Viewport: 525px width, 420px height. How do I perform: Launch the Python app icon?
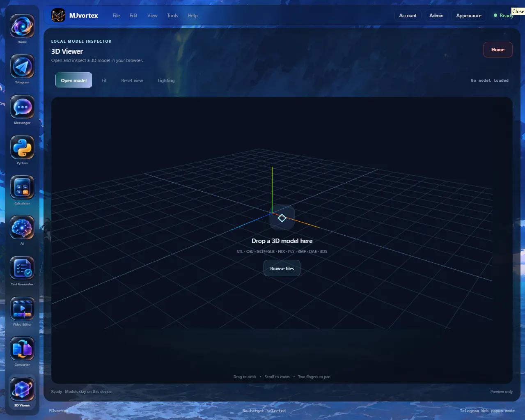(x=22, y=147)
